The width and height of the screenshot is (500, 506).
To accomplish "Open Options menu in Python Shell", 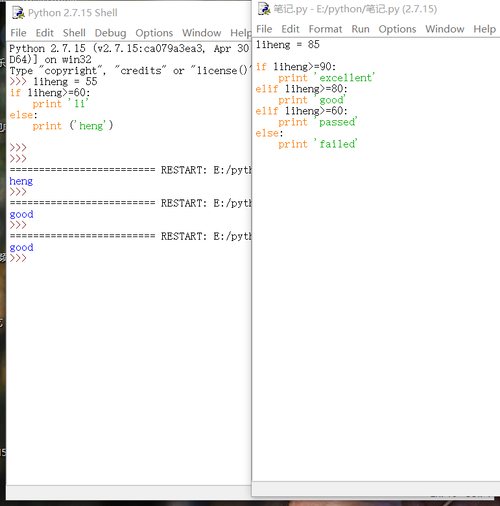I will tap(154, 33).
